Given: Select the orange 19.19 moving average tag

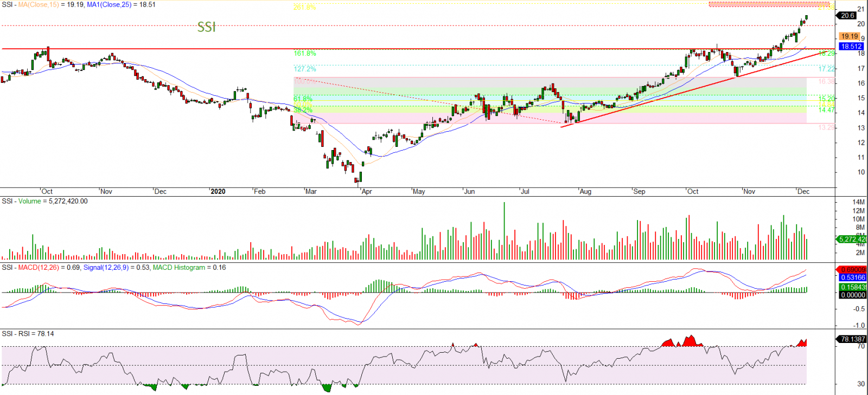Looking at the screenshot, I should click(850, 36).
